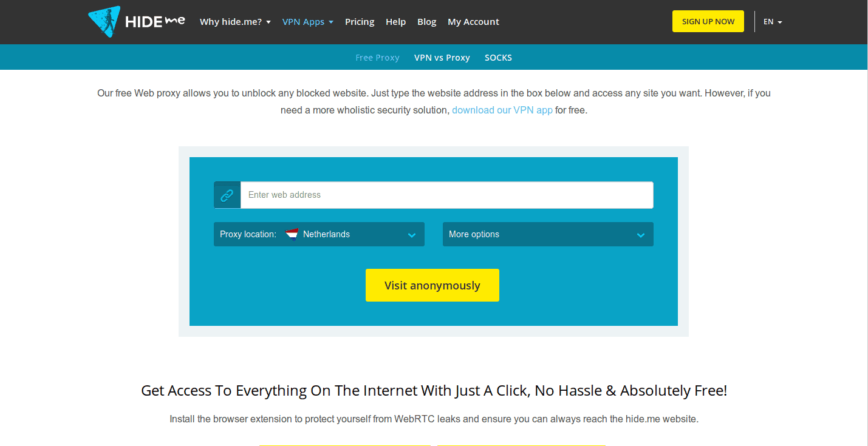Open the Why hide.me? menu
This screenshot has height=446, width=868.
point(235,22)
